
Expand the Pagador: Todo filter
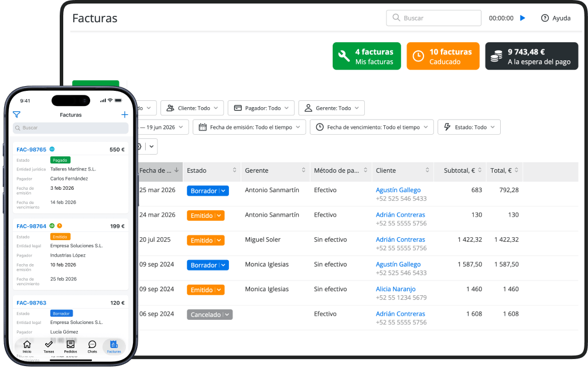(261, 108)
